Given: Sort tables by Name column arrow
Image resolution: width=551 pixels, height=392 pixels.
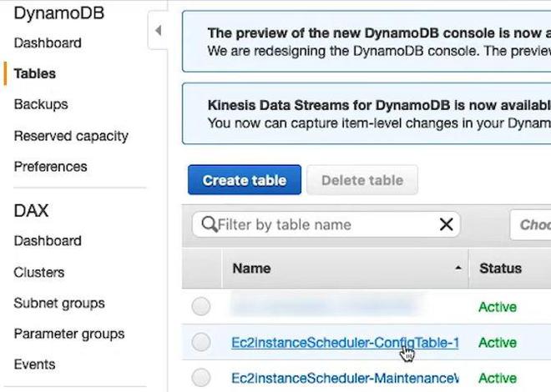Looking at the screenshot, I should tap(457, 269).
